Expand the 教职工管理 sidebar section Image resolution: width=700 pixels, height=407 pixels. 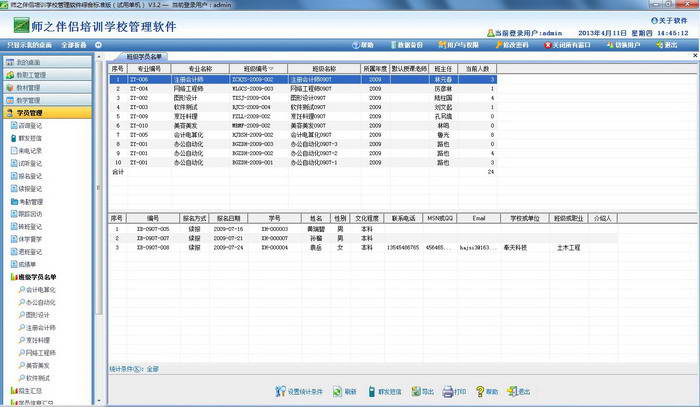tap(47, 75)
